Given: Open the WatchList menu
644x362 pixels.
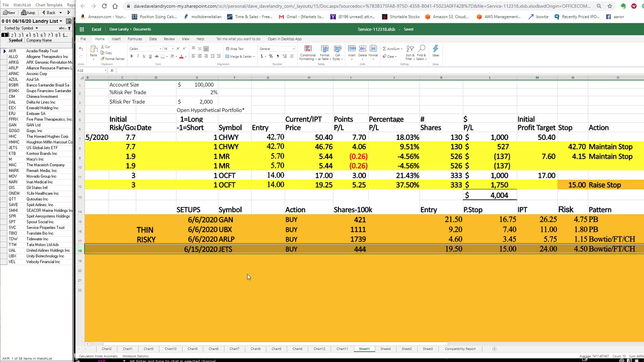Looking at the screenshot, I should (22, 5).
